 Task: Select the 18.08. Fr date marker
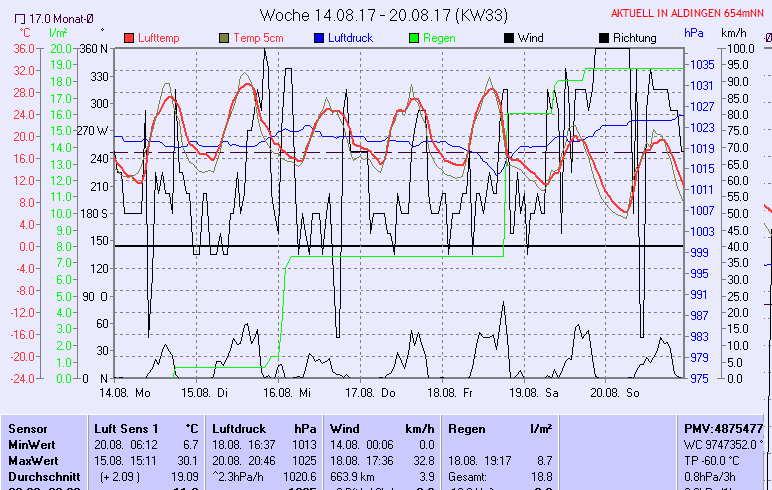(x=455, y=394)
